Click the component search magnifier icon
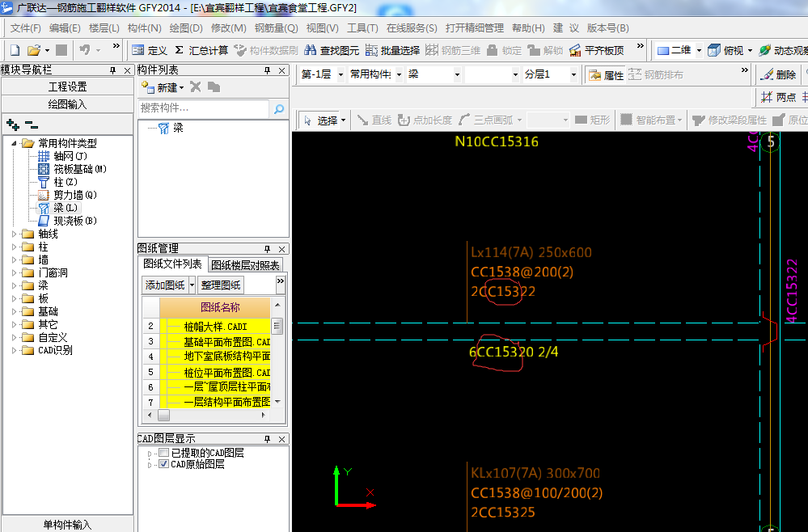The width and height of the screenshot is (808, 532). tap(279, 108)
